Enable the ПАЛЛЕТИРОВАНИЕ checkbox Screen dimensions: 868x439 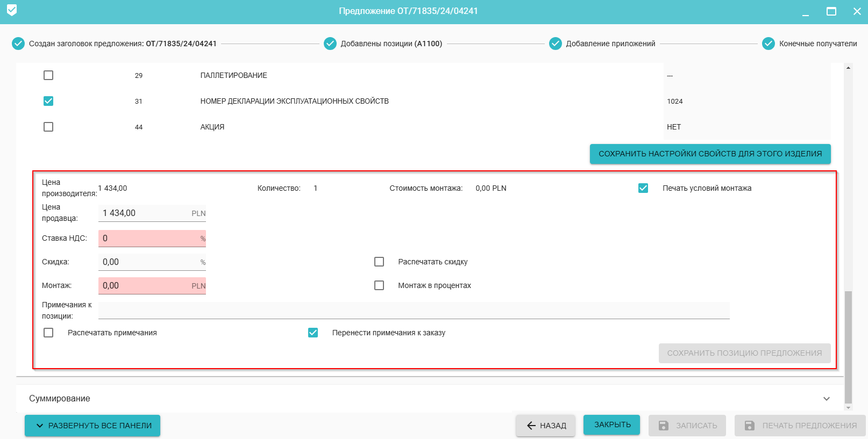48,75
